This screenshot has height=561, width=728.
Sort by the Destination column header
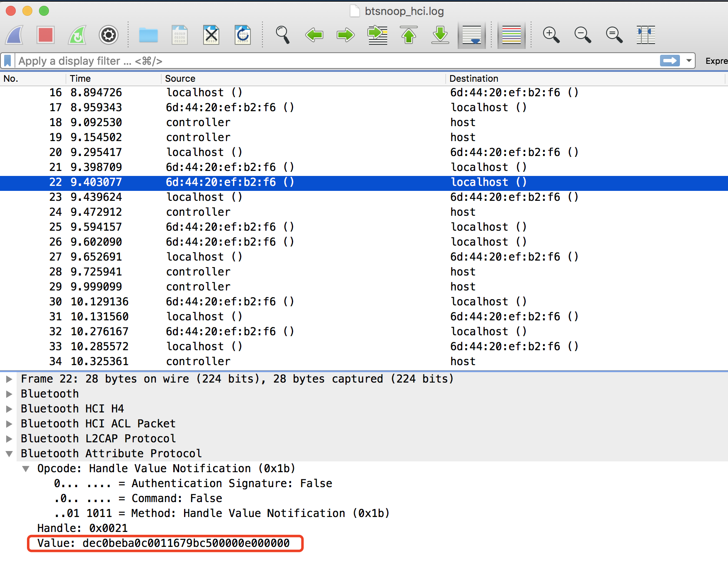(x=585, y=78)
